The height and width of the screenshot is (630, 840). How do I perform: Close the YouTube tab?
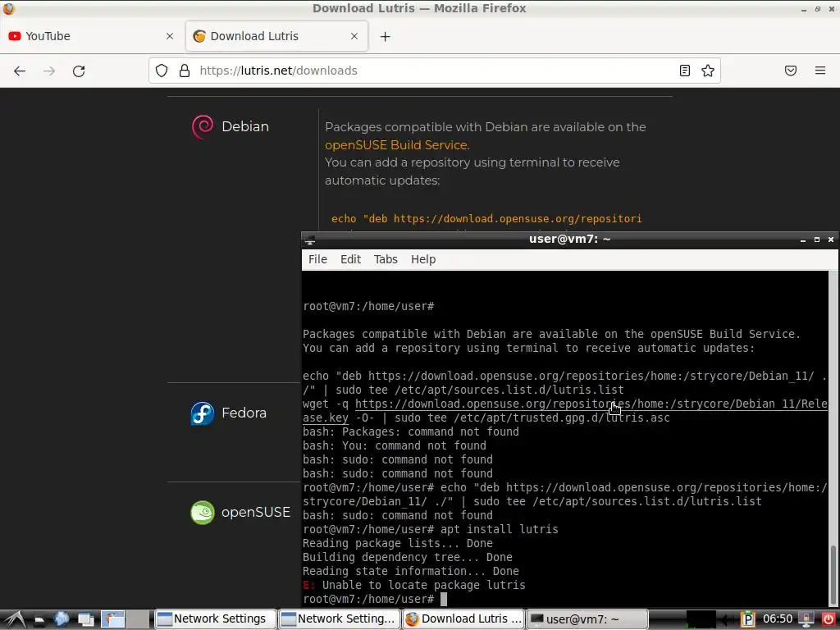tap(170, 36)
